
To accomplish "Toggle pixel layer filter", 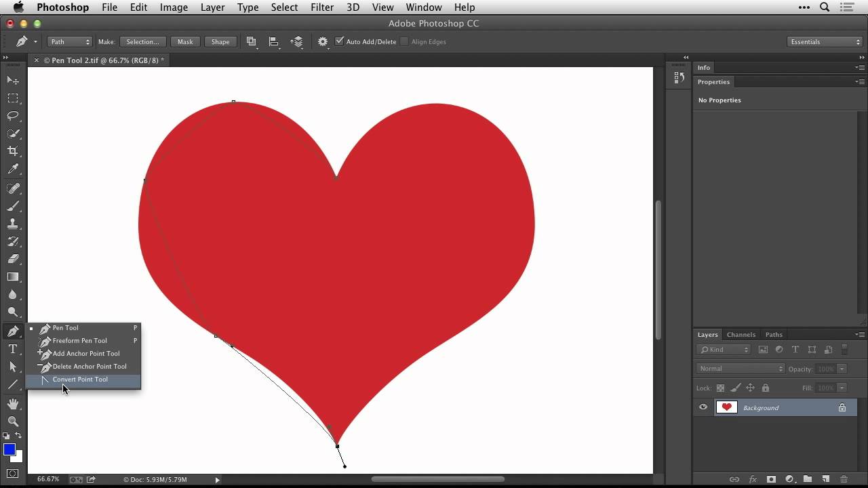I will [763, 350].
